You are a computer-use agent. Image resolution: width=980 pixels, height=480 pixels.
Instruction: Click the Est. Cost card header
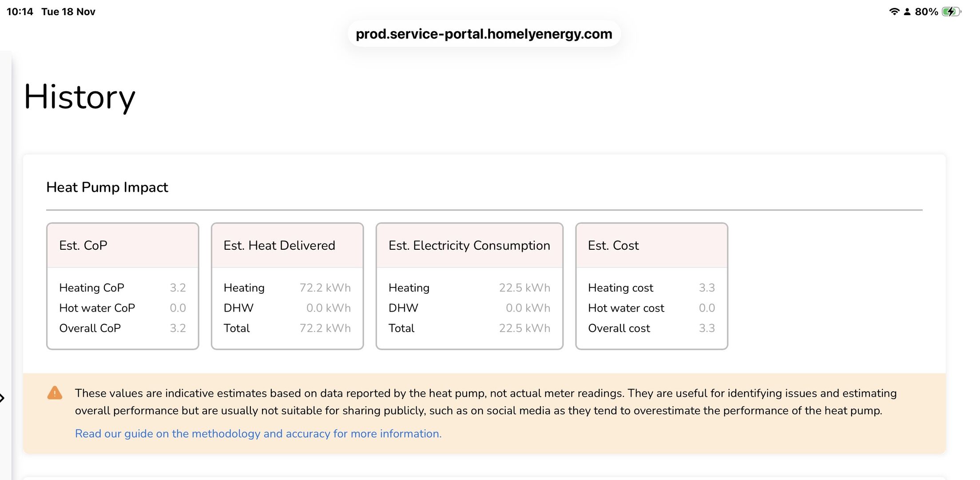(651, 245)
